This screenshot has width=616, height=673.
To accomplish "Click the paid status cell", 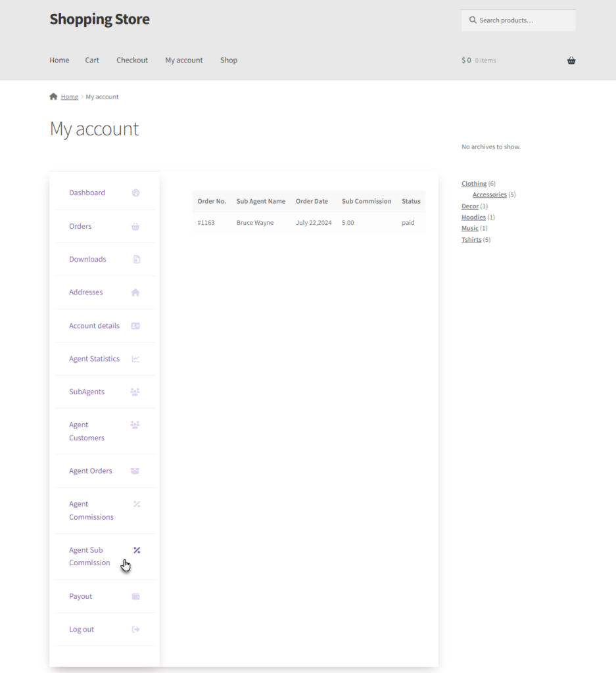I will point(408,223).
